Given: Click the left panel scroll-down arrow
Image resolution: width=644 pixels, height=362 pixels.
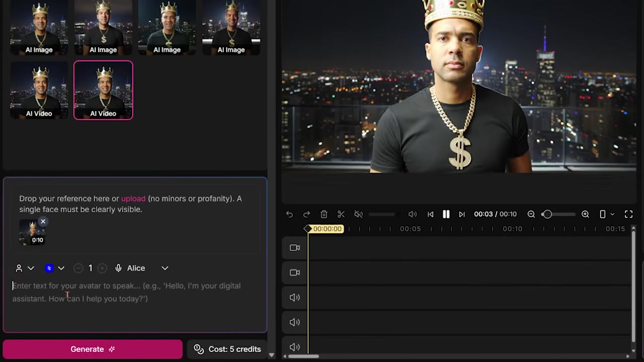Looking at the screenshot, I should click(x=272, y=355).
